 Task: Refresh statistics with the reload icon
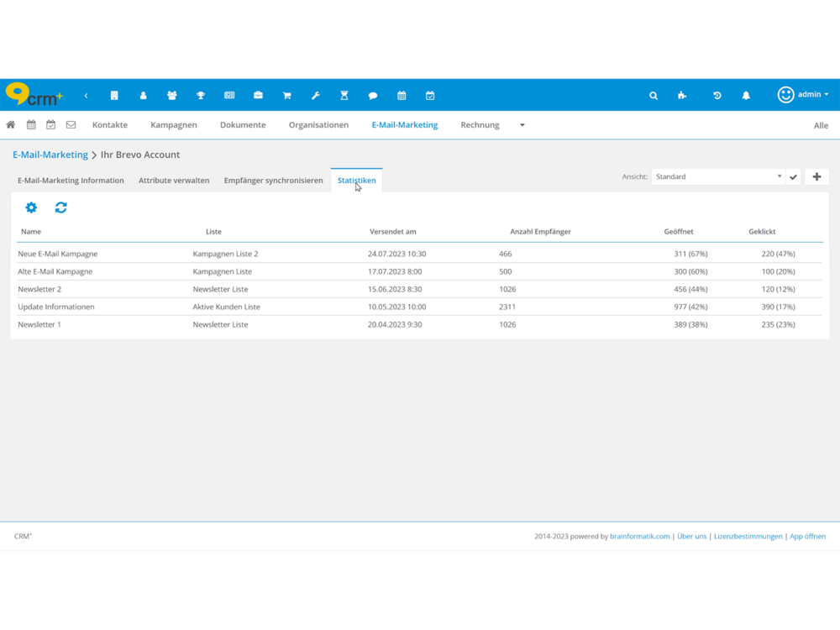click(61, 207)
